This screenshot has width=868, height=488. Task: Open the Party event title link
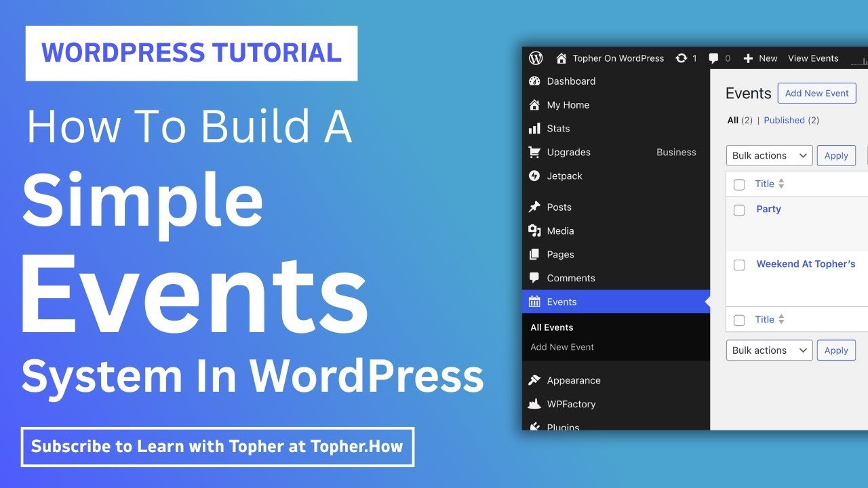coord(768,209)
